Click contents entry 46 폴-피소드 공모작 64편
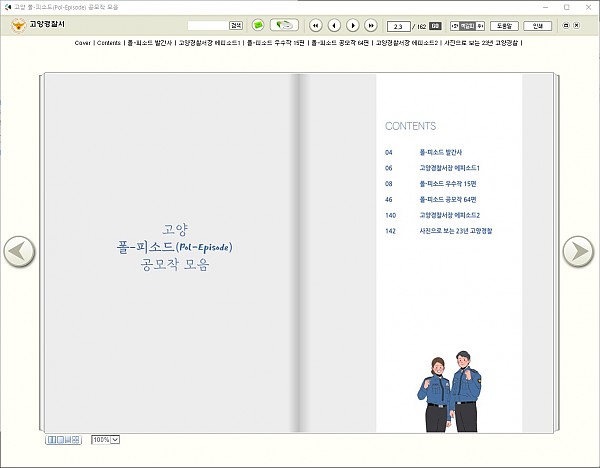This screenshot has width=600, height=468. 430,199
